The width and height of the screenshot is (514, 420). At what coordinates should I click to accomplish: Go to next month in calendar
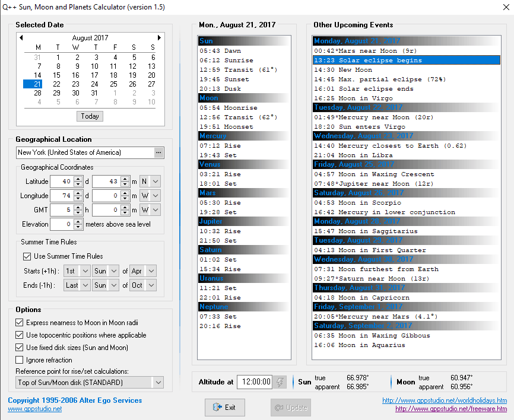(x=159, y=38)
